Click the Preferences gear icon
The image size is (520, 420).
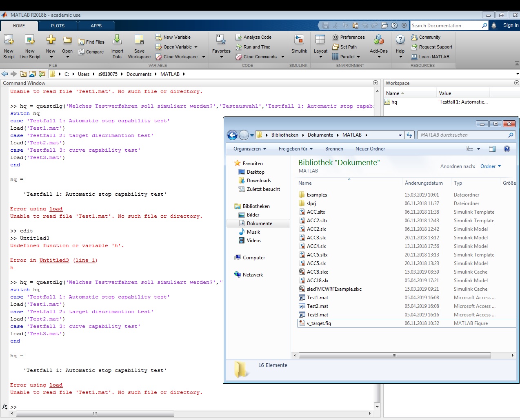click(336, 37)
